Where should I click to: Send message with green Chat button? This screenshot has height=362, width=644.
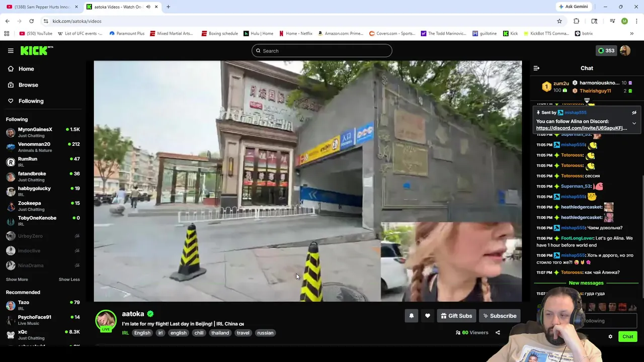coord(628,337)
